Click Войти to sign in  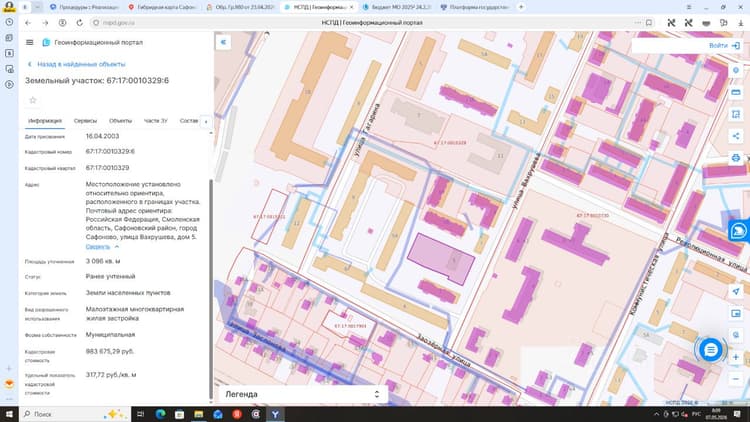coord(724,45)
